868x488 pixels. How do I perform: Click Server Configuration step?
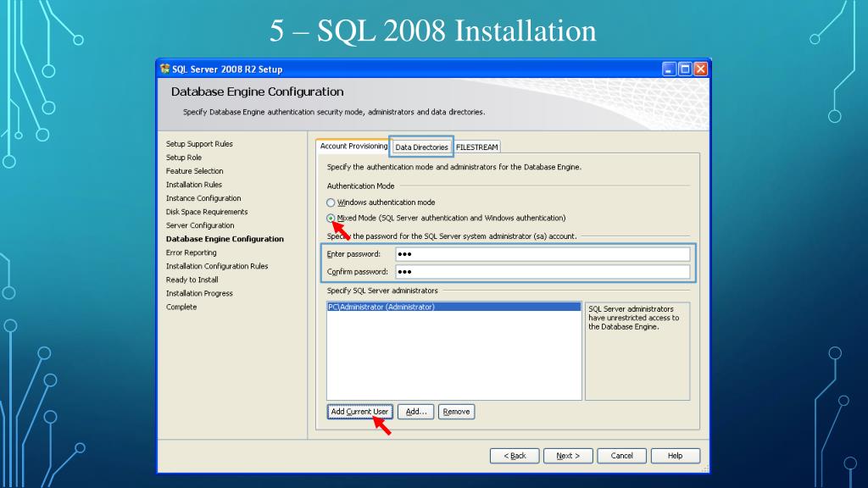point(200,225)
